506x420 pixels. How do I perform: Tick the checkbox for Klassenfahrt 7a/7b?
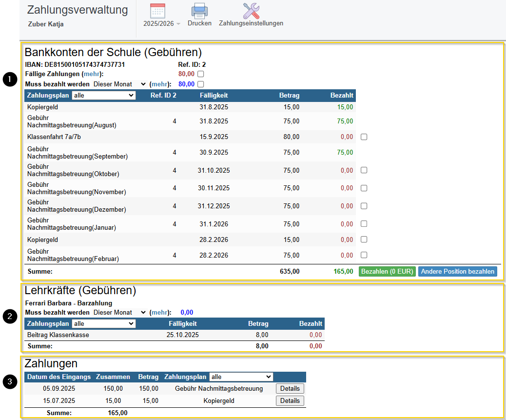pyautogui.click(x=364, y=137)
